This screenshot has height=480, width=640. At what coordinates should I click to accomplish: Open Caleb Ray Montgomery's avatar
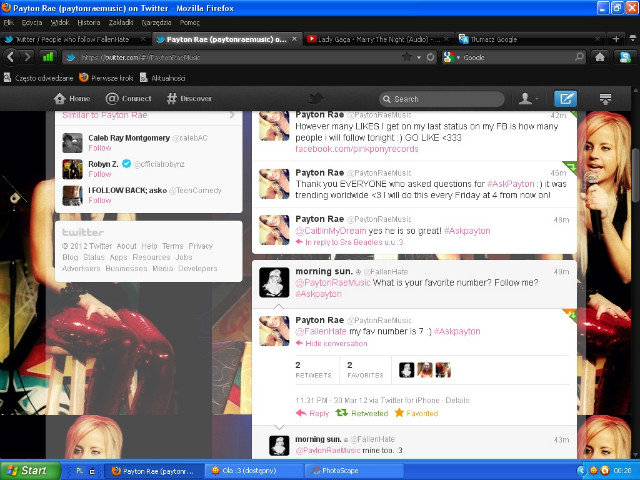click(72, 143)
